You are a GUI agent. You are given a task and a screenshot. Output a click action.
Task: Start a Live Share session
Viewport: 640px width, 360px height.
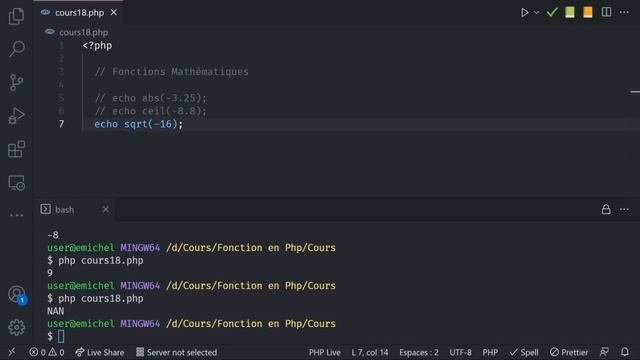pos(100,352)
